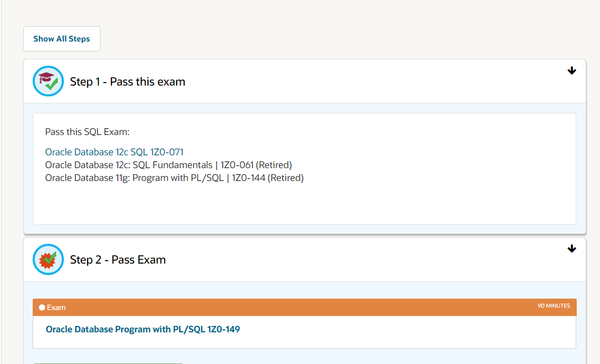Click the Program with PL/SQL 1Z0-144 entry
Screen dimensions: 600x364
174,178
